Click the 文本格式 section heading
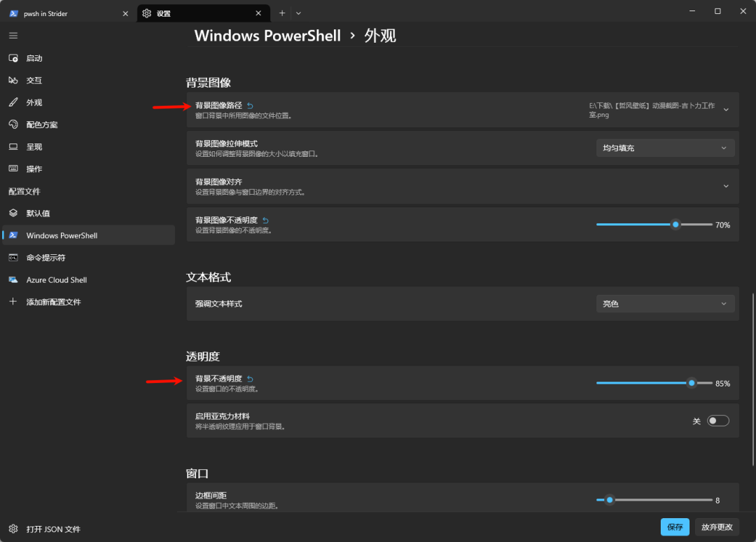Viewport: 756px width, 542px height. pyautogui.click(x=209, y=277)
